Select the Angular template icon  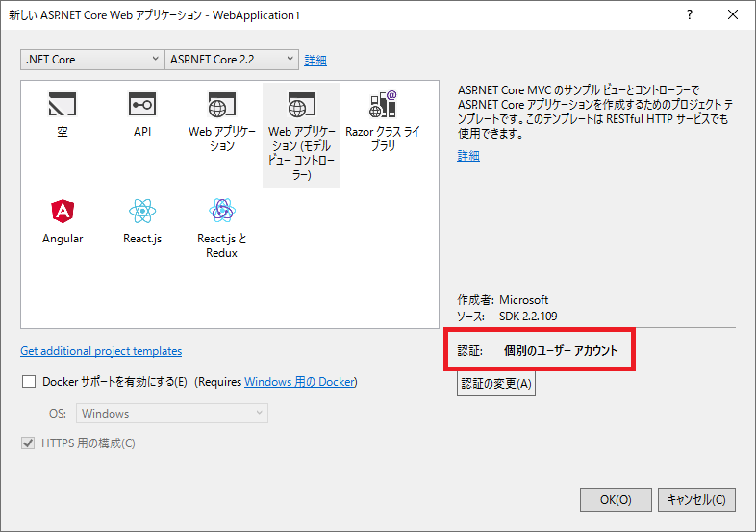click(x=63, y=212)
